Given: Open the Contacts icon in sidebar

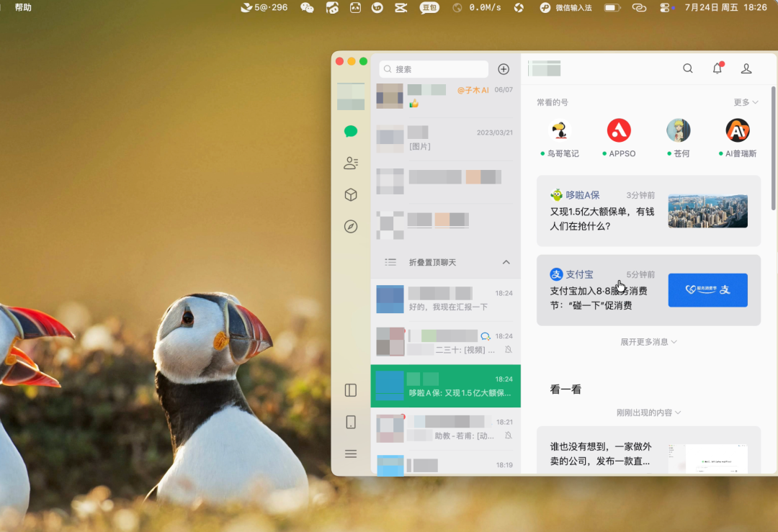Looking at the screenshot, I should click(x=351, y=163).
